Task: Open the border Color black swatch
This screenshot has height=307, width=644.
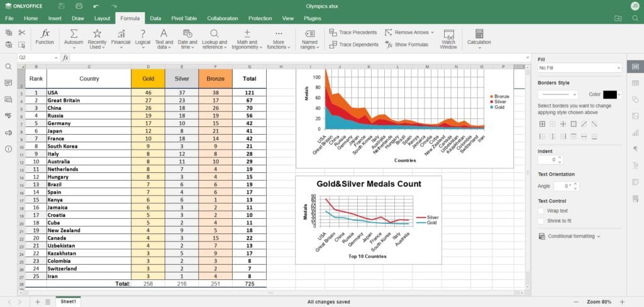Action: [x=610, y=94]
